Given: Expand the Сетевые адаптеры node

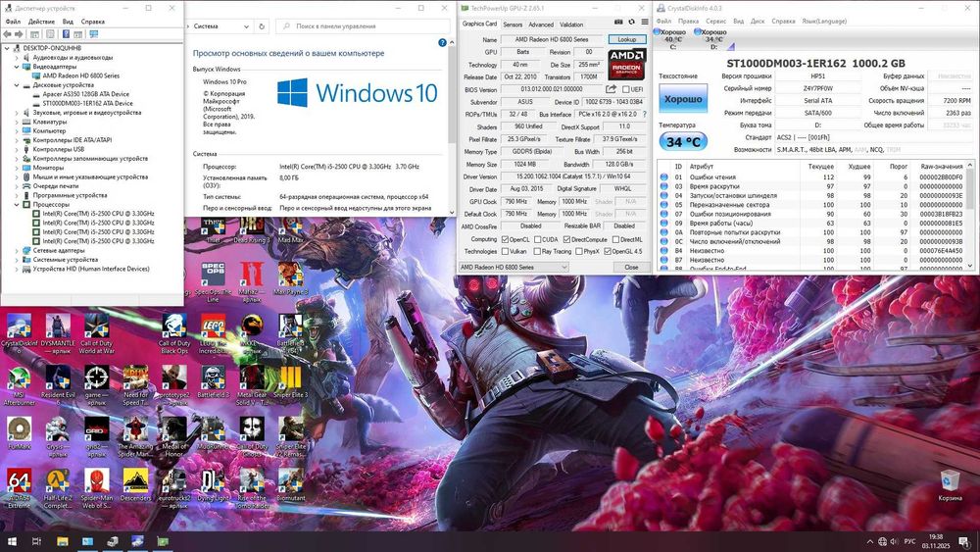Looking at the screenshot, I should pos(17,250).
